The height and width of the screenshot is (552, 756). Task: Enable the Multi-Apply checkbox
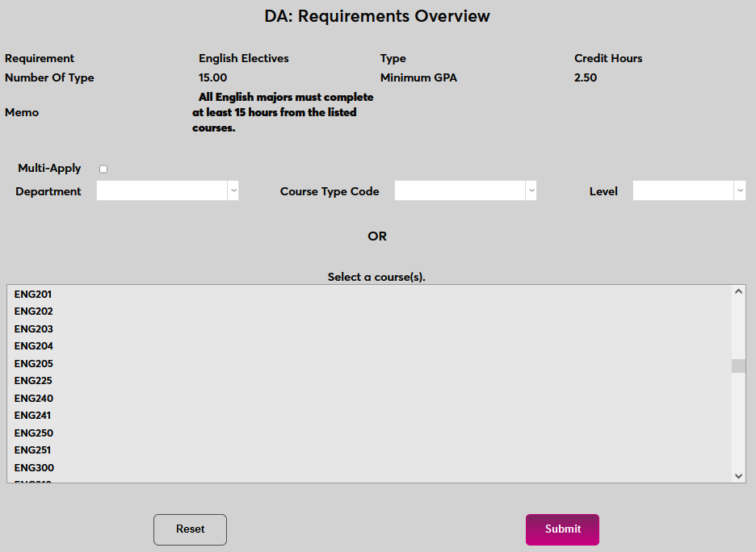(x=103, y=169)
